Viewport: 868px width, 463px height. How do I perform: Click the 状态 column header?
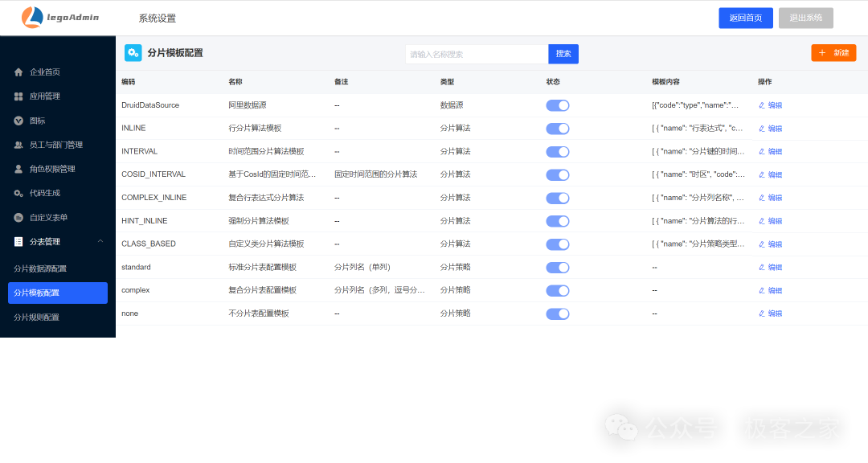553,82
